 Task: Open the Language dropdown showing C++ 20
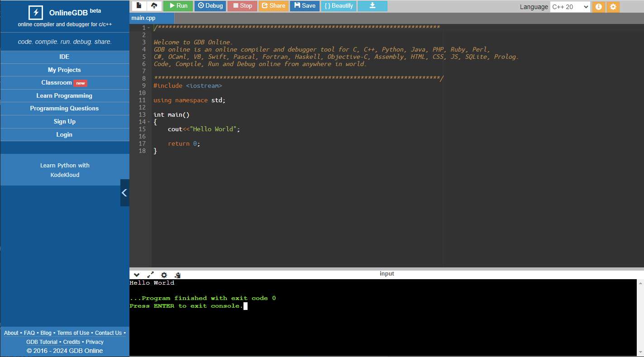570,7
